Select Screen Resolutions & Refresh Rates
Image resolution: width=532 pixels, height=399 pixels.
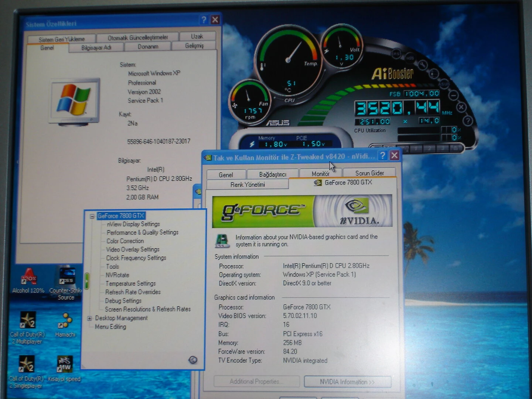click(148, 309)
